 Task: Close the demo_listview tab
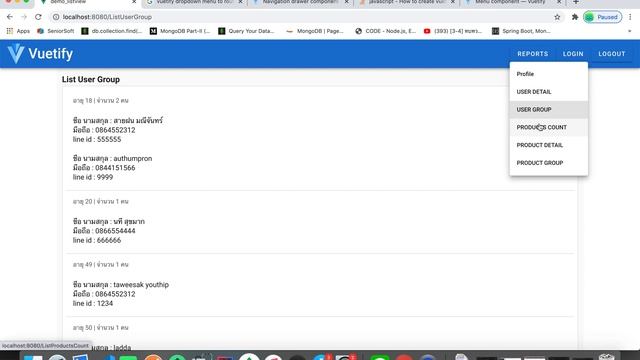[134, 2]
